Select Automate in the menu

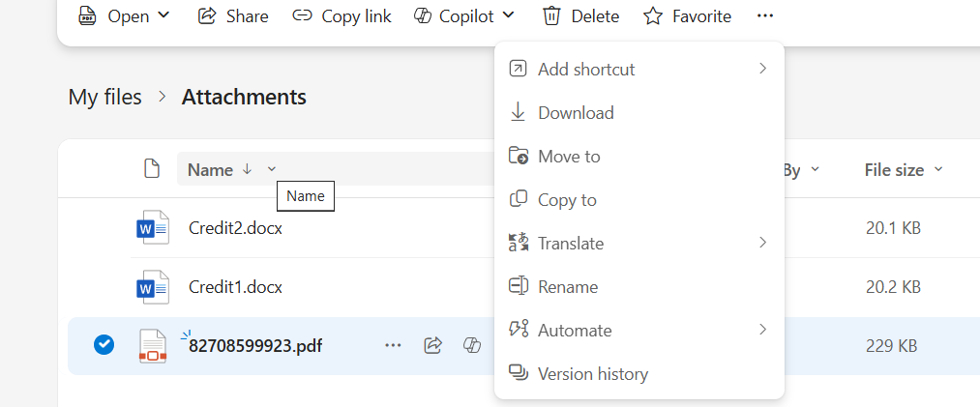pos(638,330)
